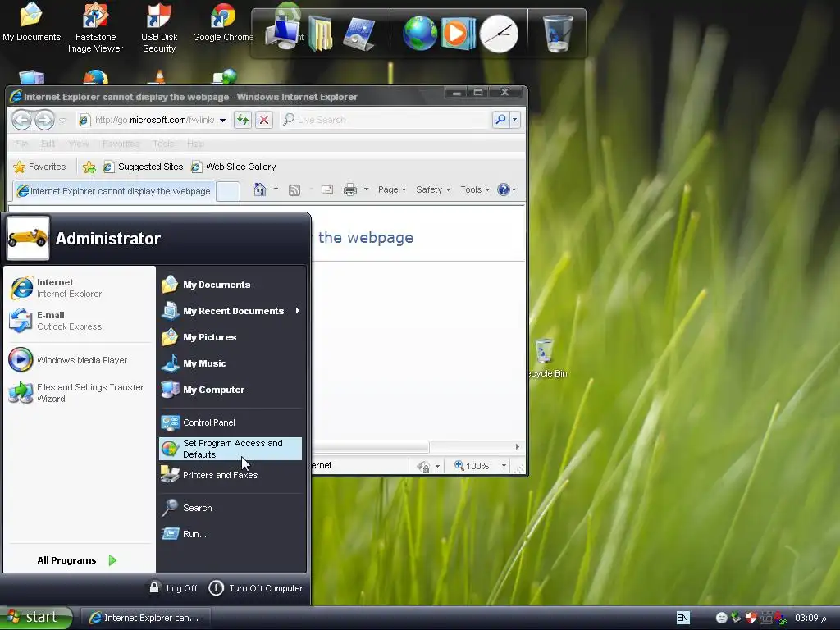Click the horizontal scrollbar in IE page
Viewport: 840px width, 630px height.
(371, 446)
